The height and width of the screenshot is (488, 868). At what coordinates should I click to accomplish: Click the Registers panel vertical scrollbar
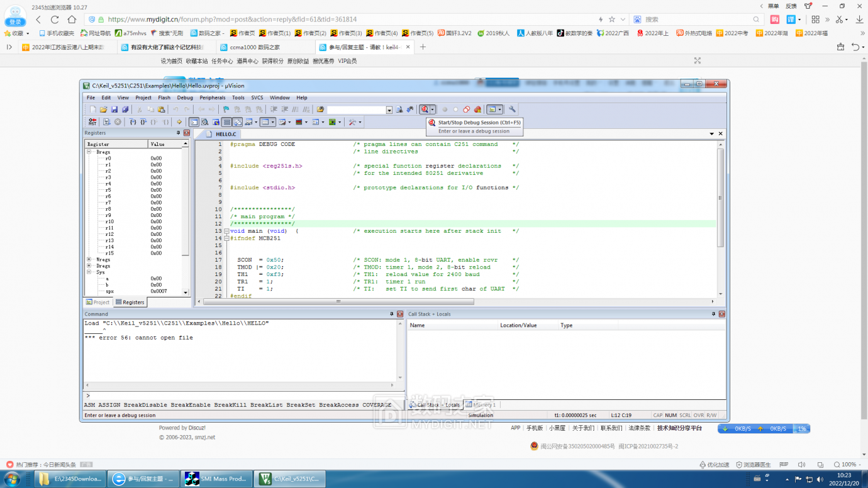[x=186, y=218]
